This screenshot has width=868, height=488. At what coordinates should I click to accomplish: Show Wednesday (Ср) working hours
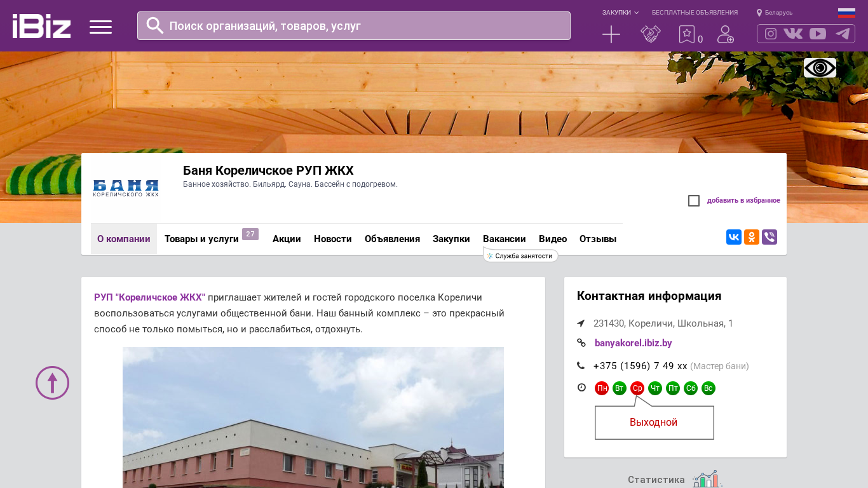click(x=637, y=388)
